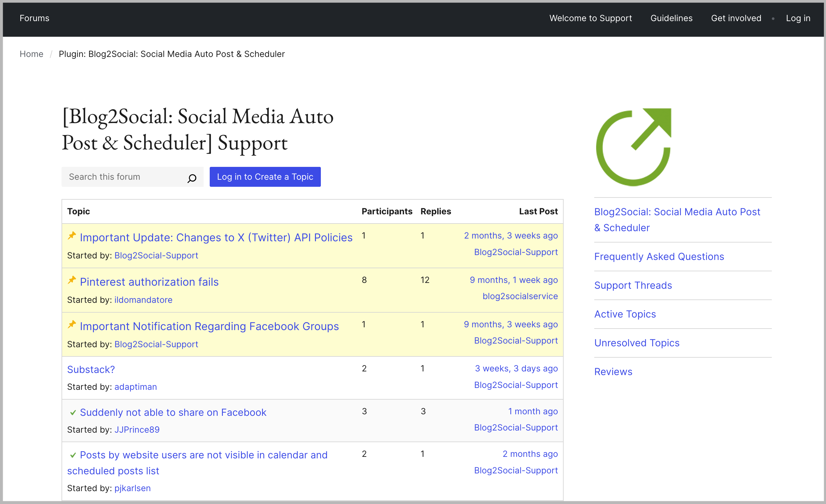The height and width of the screenshot is (504, 826).
Task: Click Log in in the top bar
Action: [x=798, y=18]
